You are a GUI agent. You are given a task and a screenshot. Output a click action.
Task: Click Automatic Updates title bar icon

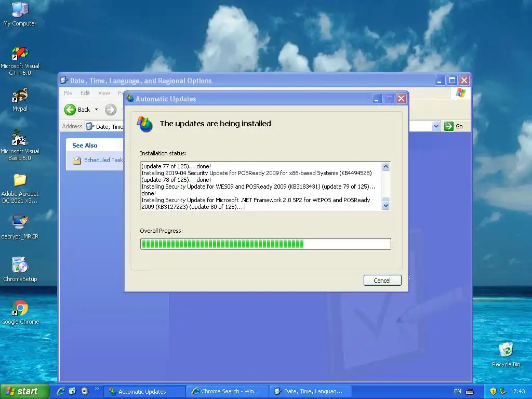coord(130,99)
